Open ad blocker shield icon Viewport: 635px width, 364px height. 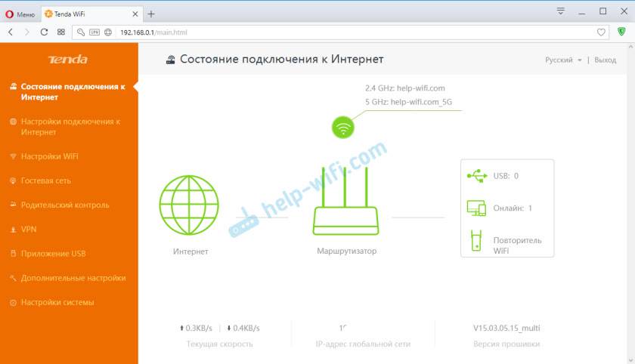621,32
